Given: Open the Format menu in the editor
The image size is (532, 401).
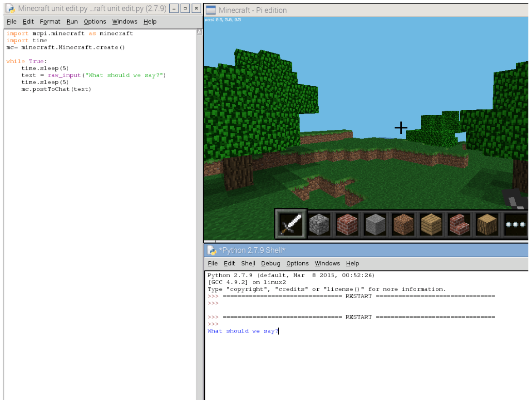Looking at the screenshot, I should click(50, 22).
